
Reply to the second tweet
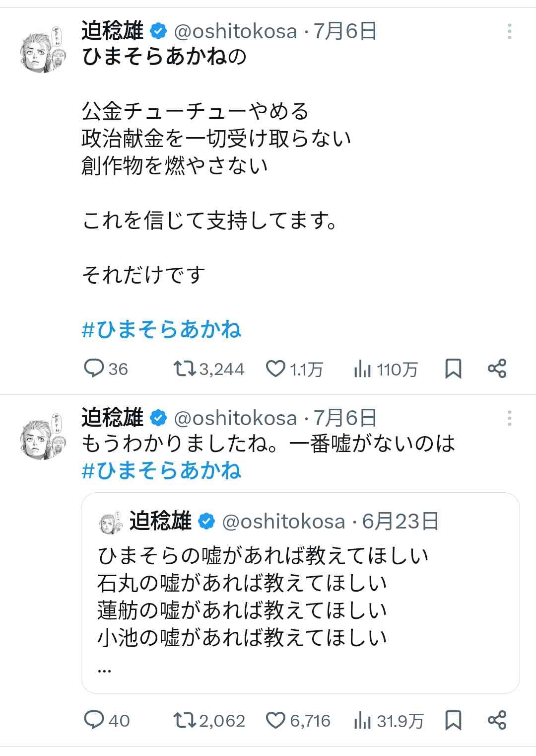click(x=93, y=720)
